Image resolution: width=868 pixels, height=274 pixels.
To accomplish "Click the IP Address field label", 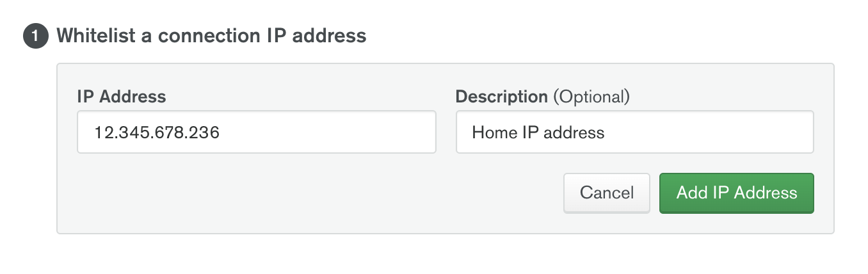I will 122,97.
